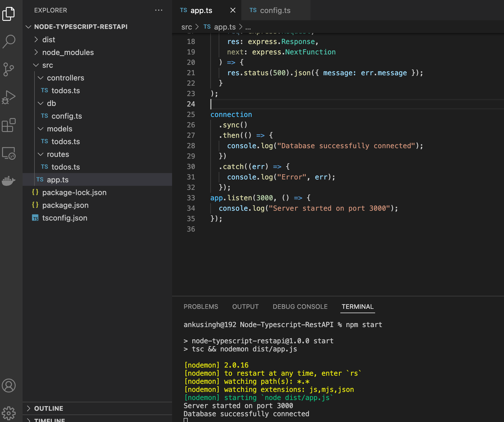The image size is (504, 422).
Task: Click 'npm start' command in terminal
Action: coord(364,325)
